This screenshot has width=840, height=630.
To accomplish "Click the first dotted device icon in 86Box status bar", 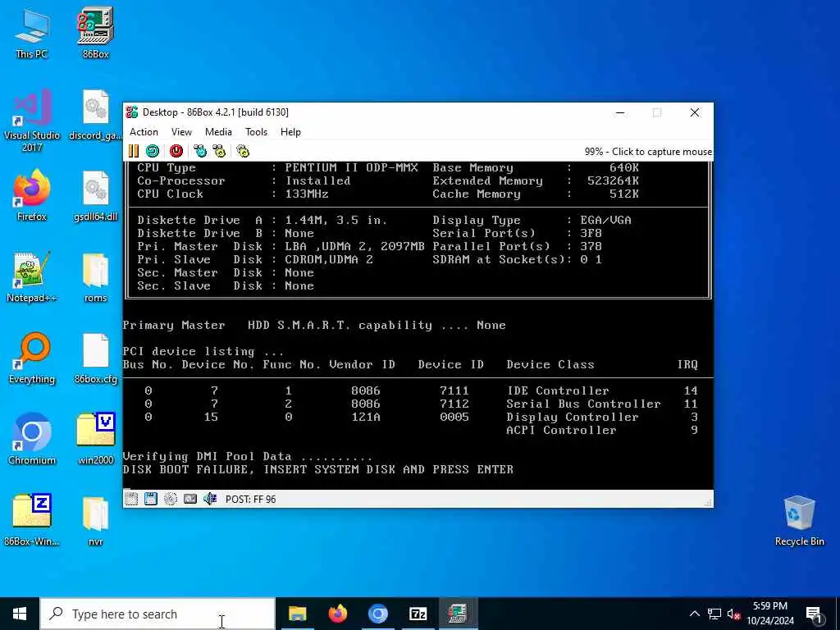I will click(131, 499).
